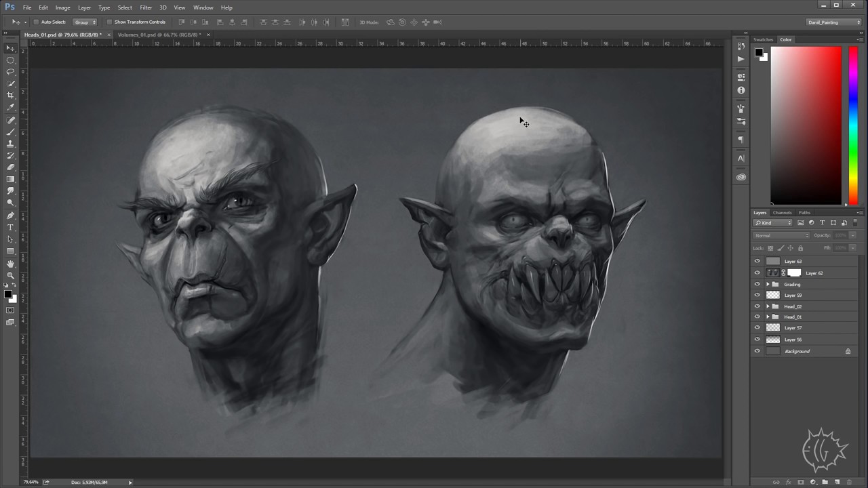
Task: Switch to Volumes_01.psd document tab
Action: click(x=158, y=35)
